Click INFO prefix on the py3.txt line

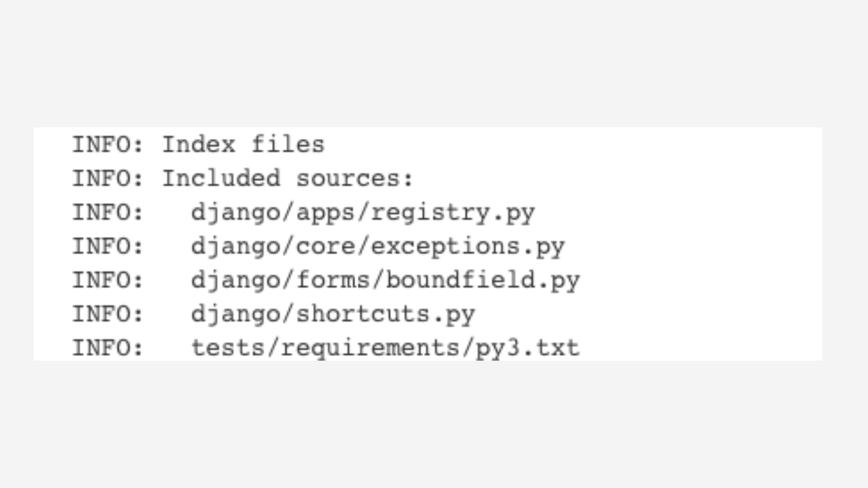click(x=108, y=348)
